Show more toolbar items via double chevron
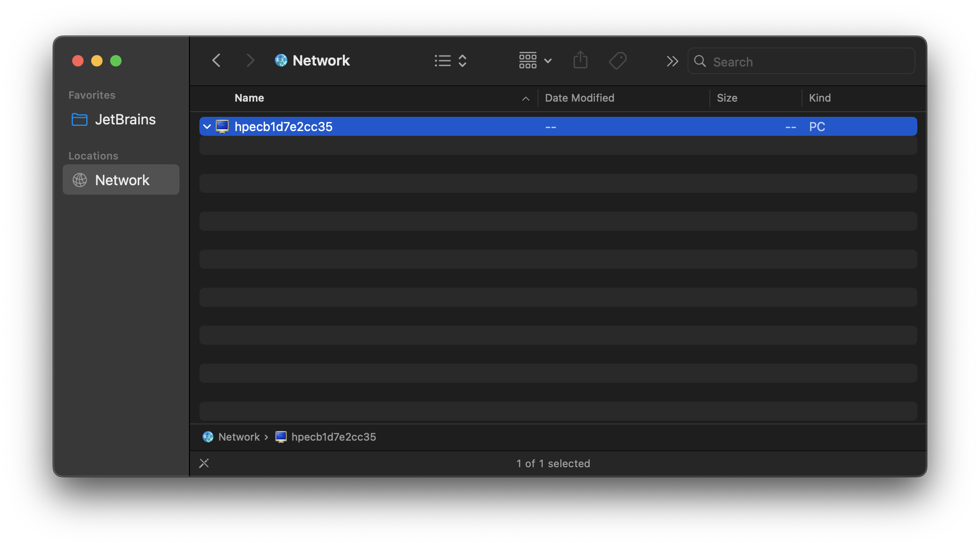This screenshot has width=980, height=547. (x=672, y=61)
